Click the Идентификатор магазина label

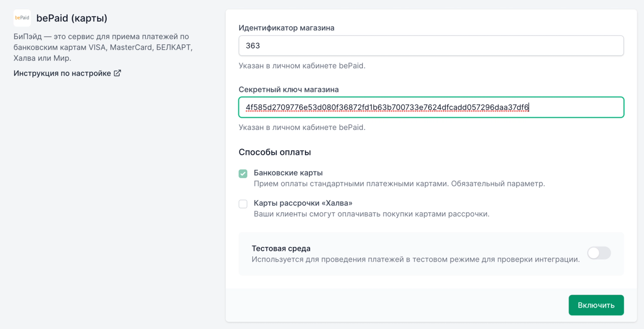286,28
